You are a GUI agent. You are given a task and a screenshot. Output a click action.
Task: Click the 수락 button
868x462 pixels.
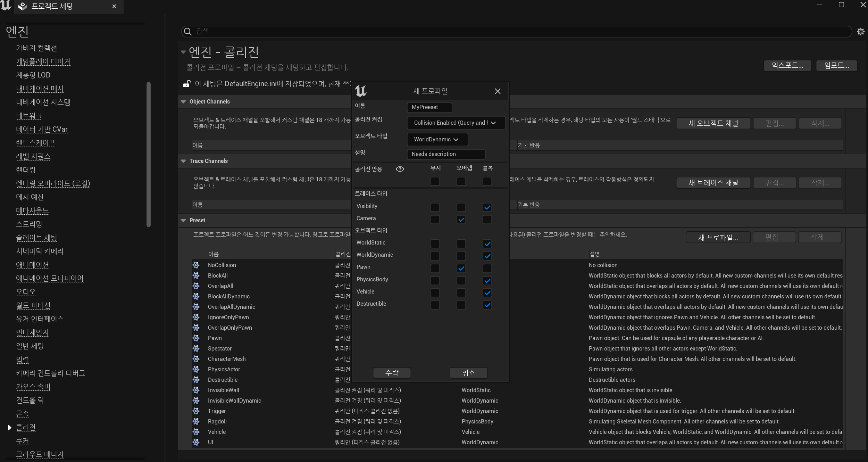(392, 373)
